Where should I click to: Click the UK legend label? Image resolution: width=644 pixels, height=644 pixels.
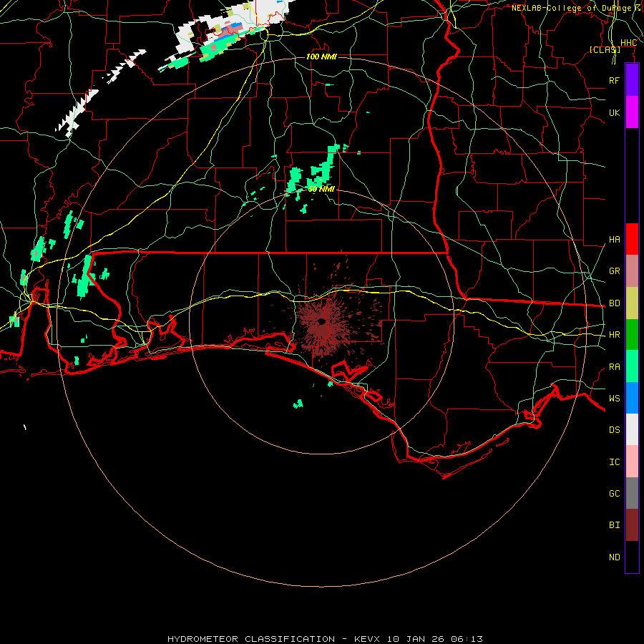click(614, 112)
